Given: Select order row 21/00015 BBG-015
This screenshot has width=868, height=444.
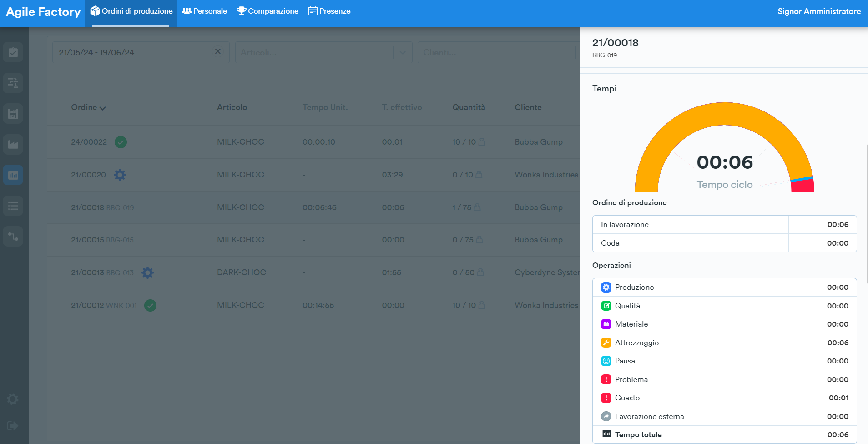Looking at the screenshot, I should (313, 240).
